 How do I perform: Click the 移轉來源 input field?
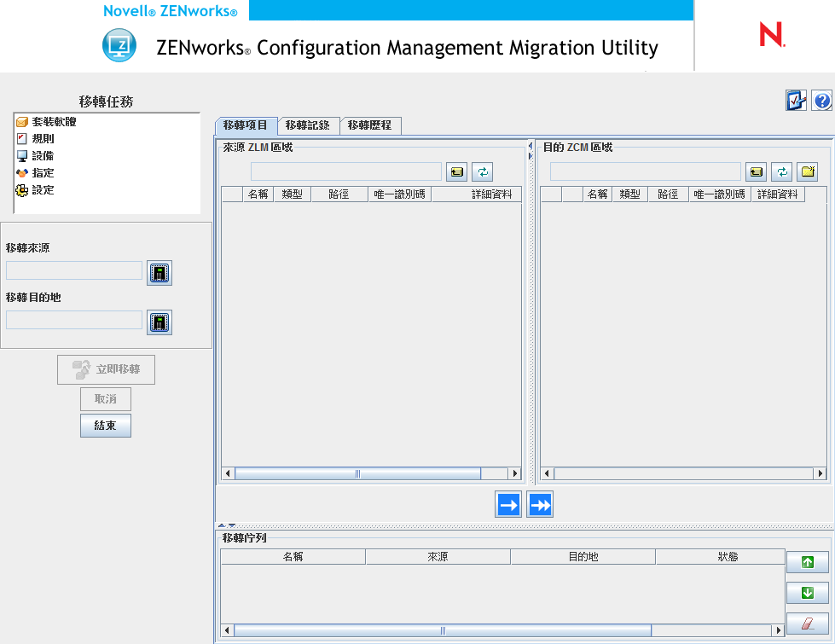(74, 270)
